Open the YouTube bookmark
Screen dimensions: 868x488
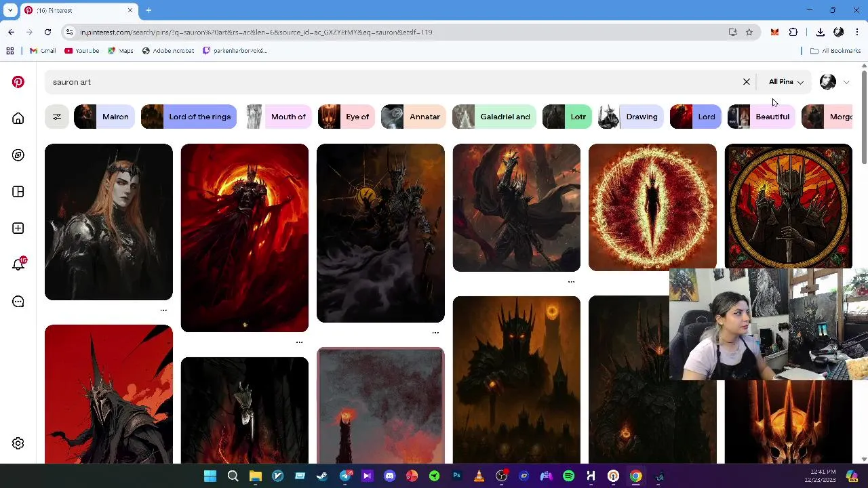click(x=82, y=51)
